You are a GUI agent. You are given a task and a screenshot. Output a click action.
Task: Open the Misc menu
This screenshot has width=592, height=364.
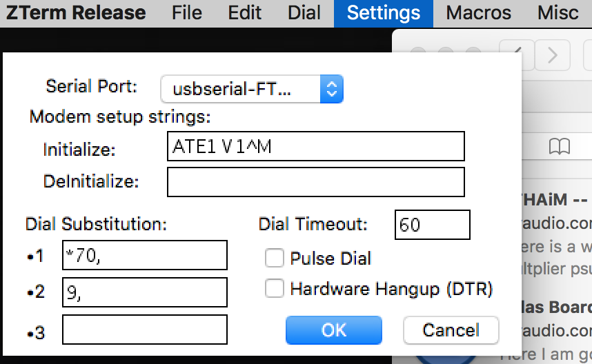click(x=558, y=13)
